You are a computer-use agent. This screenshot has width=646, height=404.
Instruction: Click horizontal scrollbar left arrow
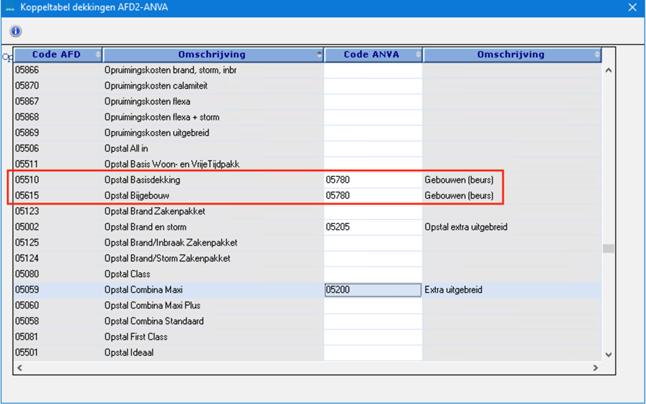click(x=19, y=367)
